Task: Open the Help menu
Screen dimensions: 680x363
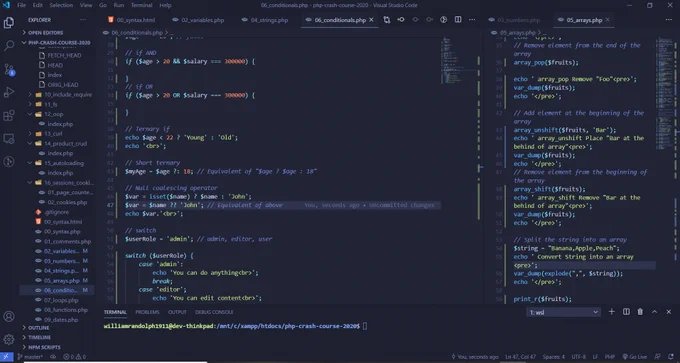Action: [165, 5]
